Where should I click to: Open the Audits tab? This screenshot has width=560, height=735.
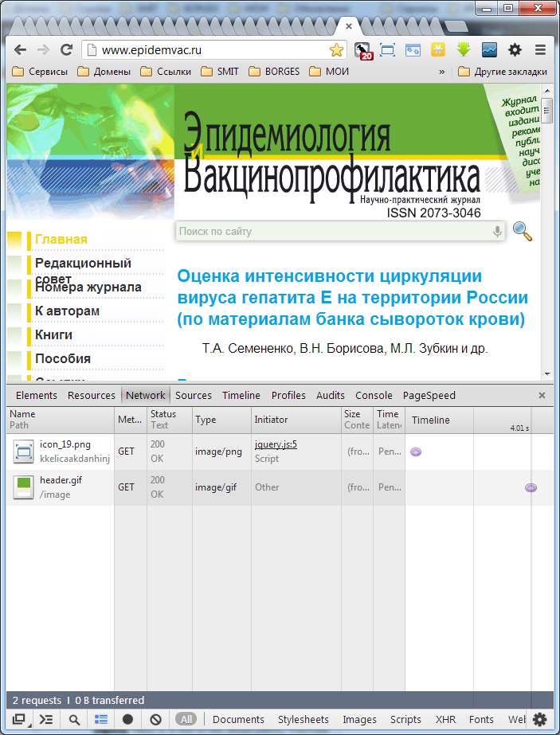tap(330, 395)
